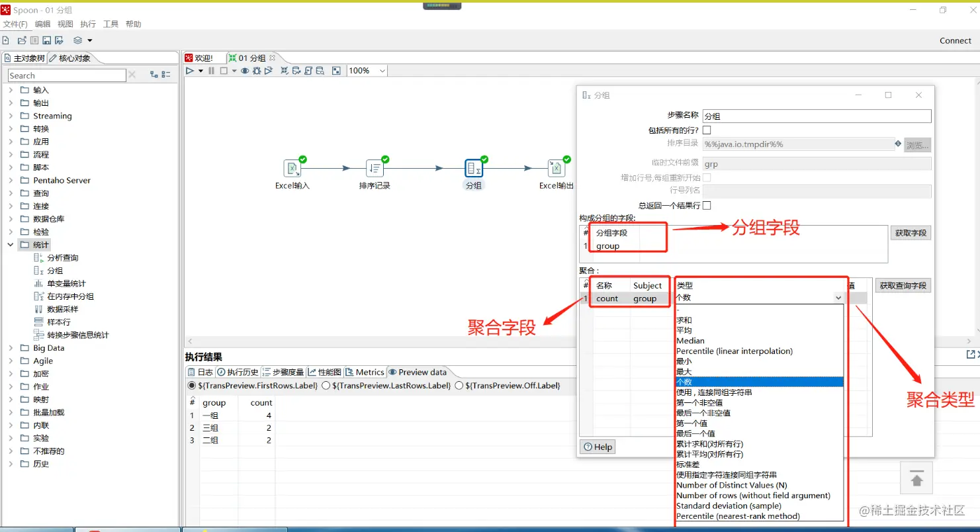The width and height of the screenshot is (980, 532).
Task: Click the Explore repository icon
Action: 34,40
